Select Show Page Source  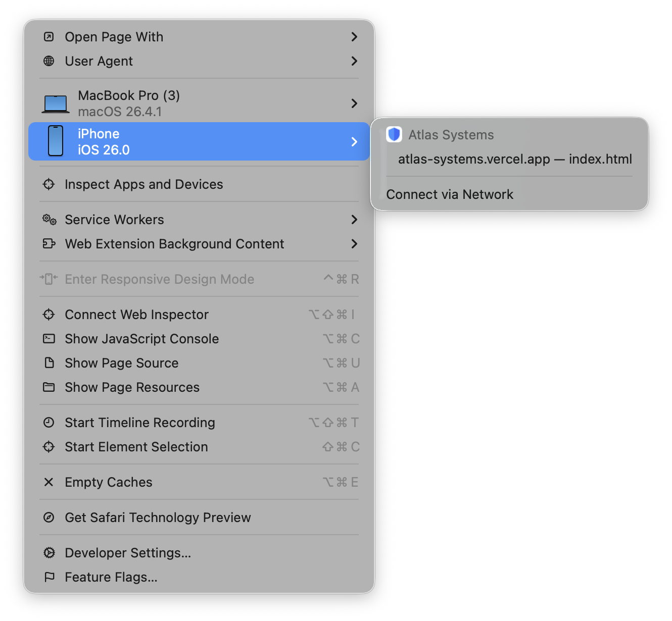click(199, 363)
